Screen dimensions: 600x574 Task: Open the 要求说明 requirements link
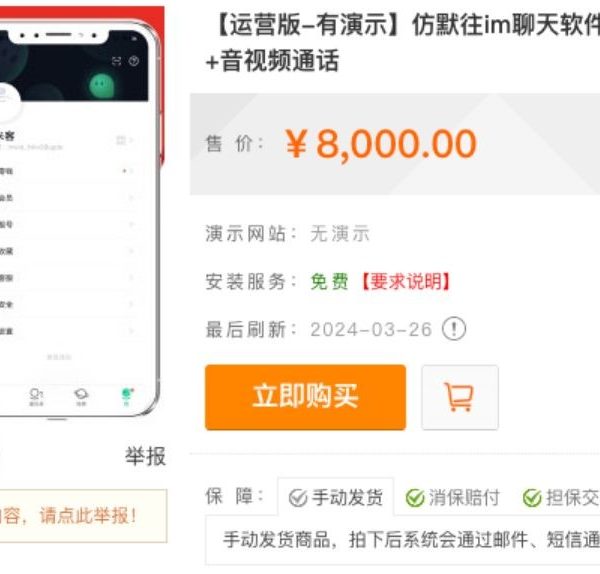click(x=406, y=282)
